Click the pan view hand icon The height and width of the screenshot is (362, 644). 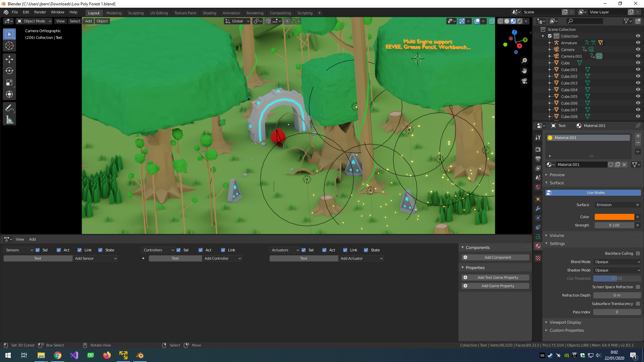(x=524, y=71)
